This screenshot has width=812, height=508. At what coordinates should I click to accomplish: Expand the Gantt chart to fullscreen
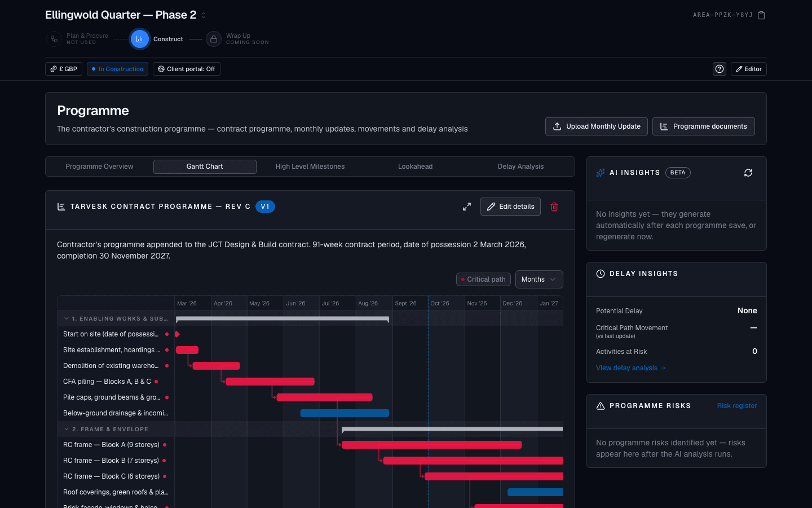pos(467,207)
